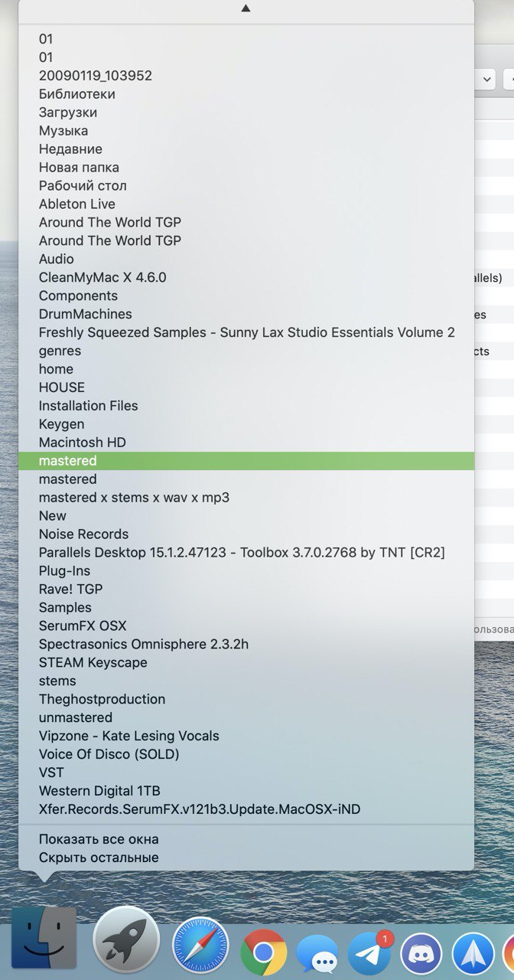514x980 pixels.
Task: Select Xfer.Records.SerumFX.v121b3.Update.MacOSX-iND entry
Action: point(246,810)
